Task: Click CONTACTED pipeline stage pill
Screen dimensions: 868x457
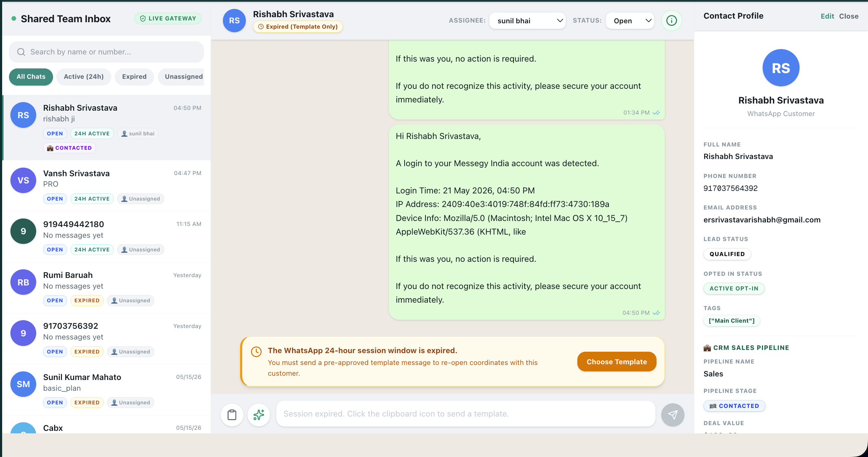Action: point(734,406)
